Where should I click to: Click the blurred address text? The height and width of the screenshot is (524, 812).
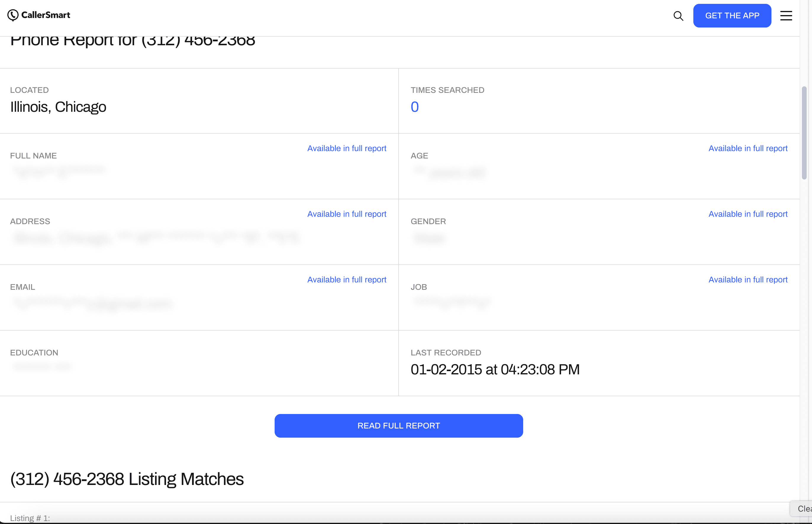pos(156,237)
